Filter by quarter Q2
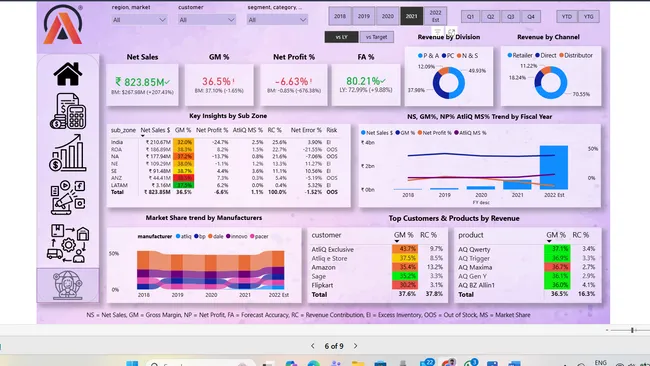Image resolution: width=650 pixels, height=366 pixels. 490,17
